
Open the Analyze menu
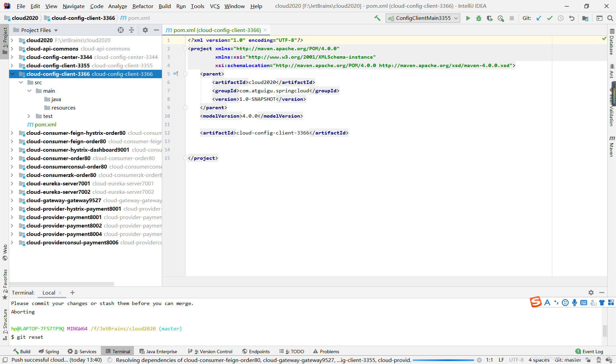pyautogui.click(x=117, y=6)
